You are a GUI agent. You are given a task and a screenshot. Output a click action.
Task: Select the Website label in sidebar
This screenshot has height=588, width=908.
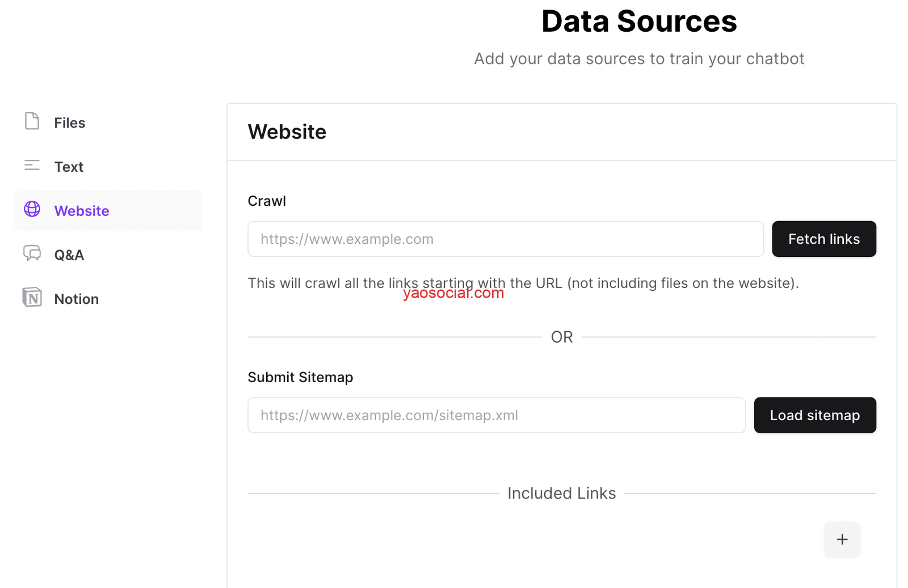pos(82,211)
